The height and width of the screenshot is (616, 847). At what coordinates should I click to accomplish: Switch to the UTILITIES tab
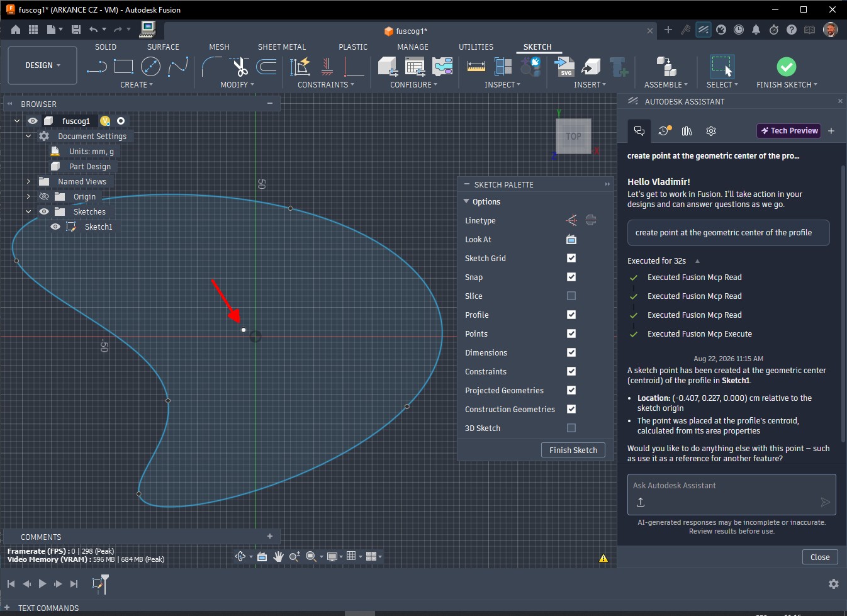coord(476,47)
